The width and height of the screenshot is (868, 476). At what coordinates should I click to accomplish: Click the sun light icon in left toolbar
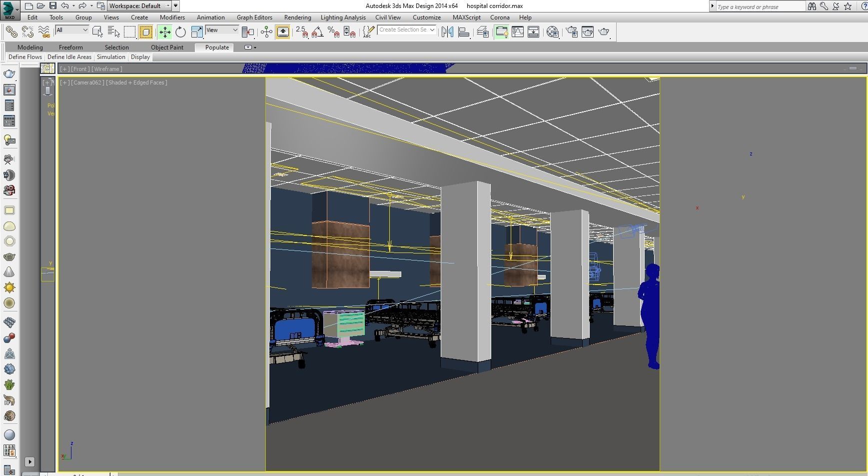click(x=9, y=287)
